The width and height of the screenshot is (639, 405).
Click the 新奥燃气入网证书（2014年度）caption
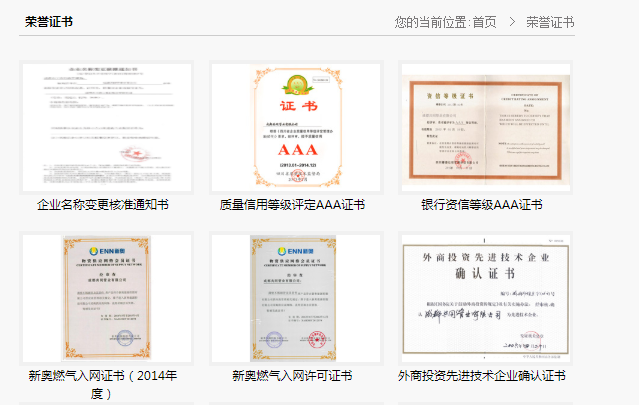(x=103, y=384)
